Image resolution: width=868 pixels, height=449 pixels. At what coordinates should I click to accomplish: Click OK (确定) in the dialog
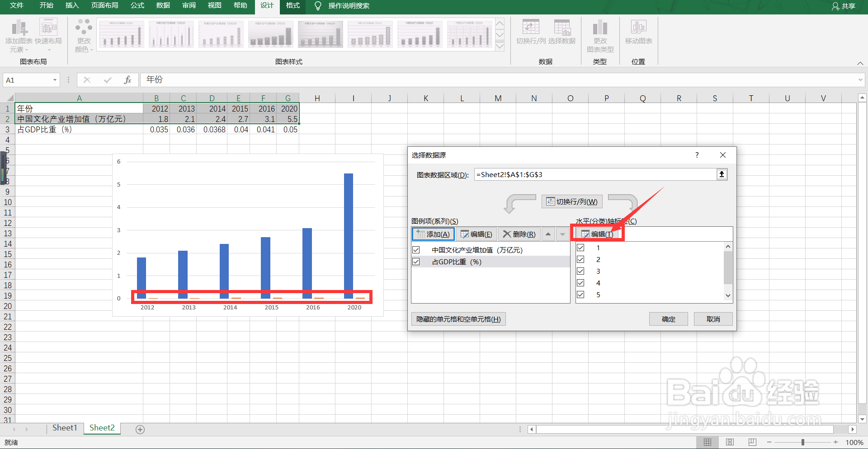click(x=669, y=319)
